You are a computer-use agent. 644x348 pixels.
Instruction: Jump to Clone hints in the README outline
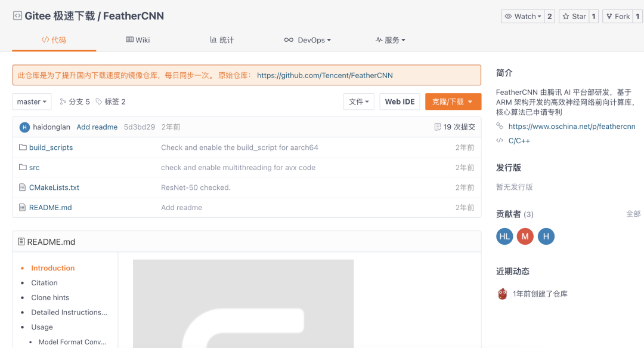point(50,297)
